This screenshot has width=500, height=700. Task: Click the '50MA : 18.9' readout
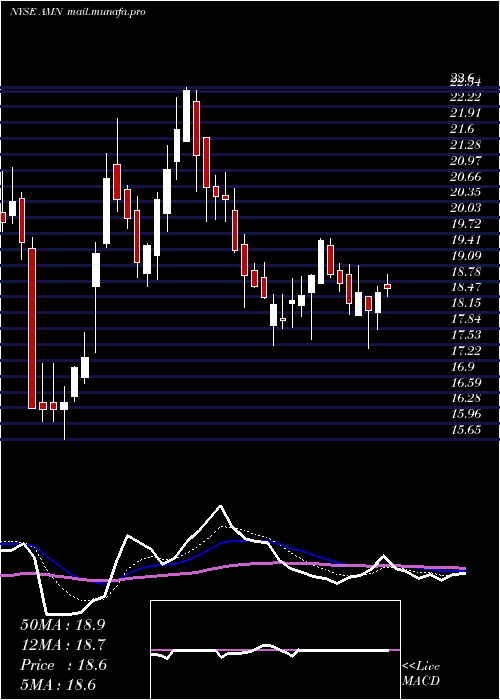pyautogui.click(x=63, y=625)
